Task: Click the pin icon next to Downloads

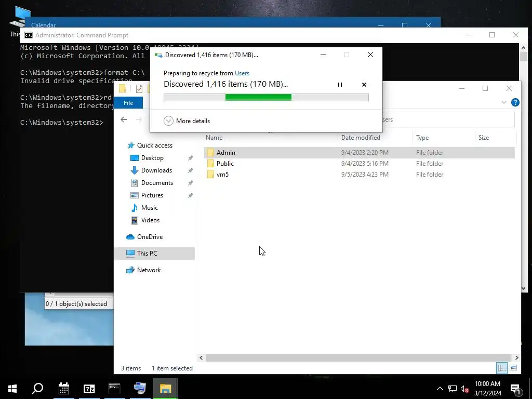Action: (191, 170)
